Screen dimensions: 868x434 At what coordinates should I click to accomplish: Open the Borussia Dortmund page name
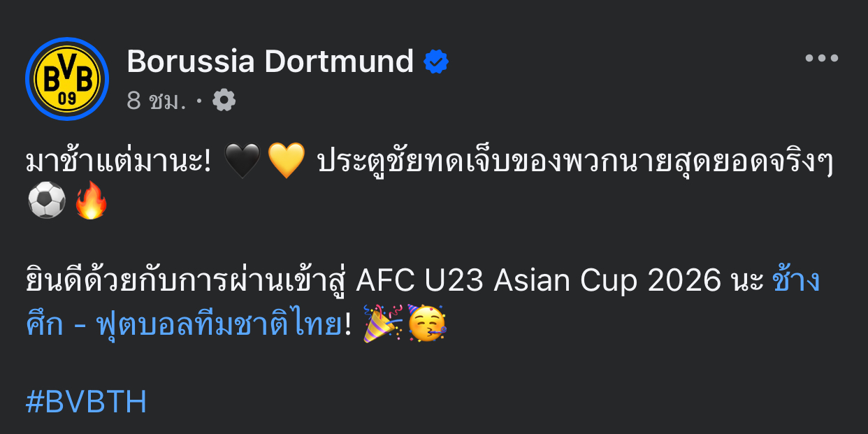point(270,62)
